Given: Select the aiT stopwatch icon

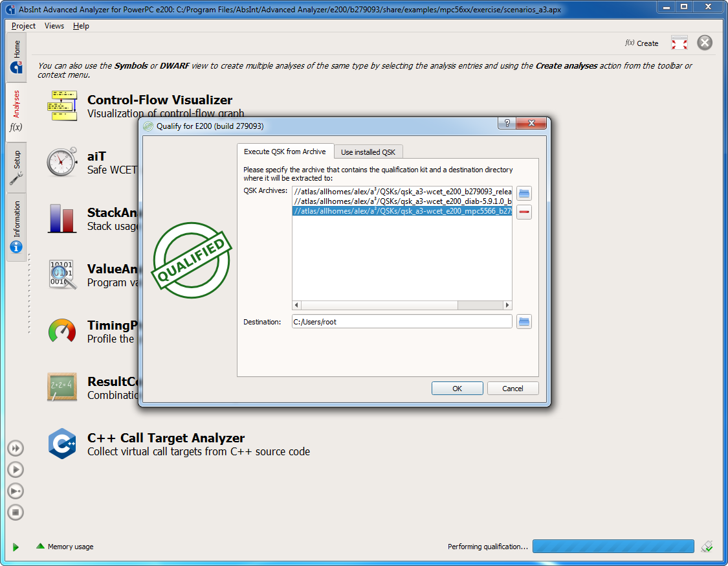Looking at the screenshot, I should point(61,162).
